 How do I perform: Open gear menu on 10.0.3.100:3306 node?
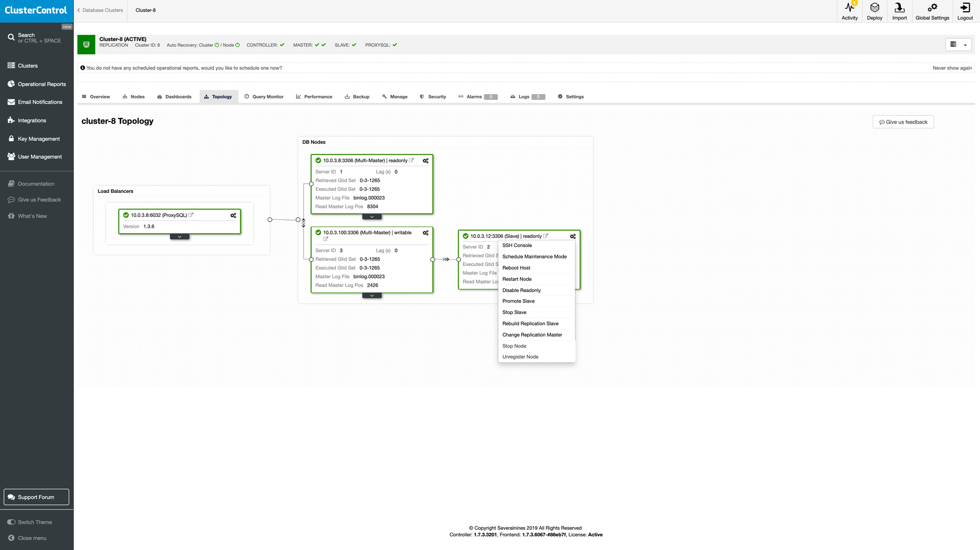click(426, 233)
